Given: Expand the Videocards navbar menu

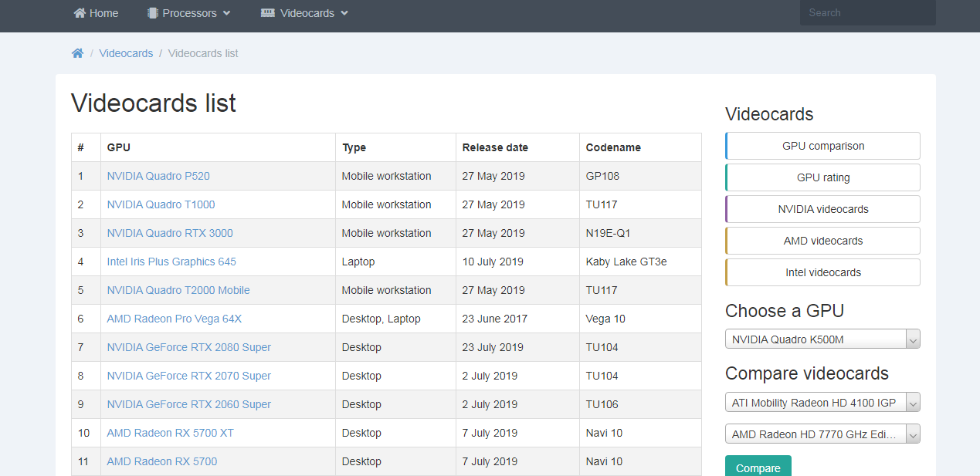Looking at the screenshot, I should pos(304,13).
